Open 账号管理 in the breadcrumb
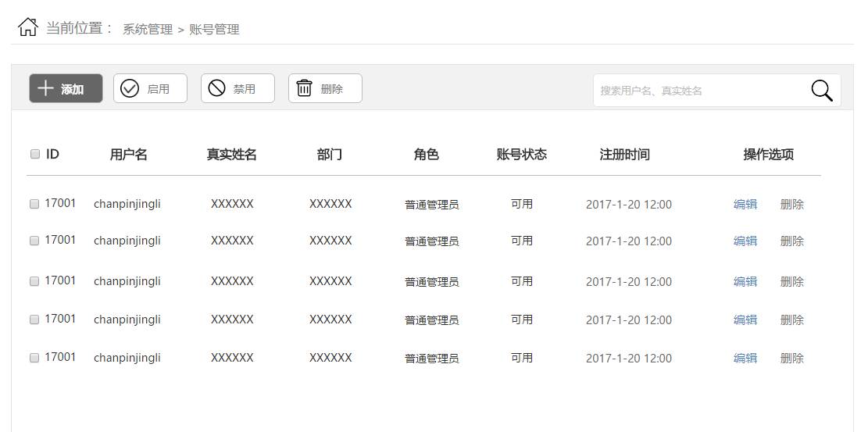The image size is (868, 432). 214,30
